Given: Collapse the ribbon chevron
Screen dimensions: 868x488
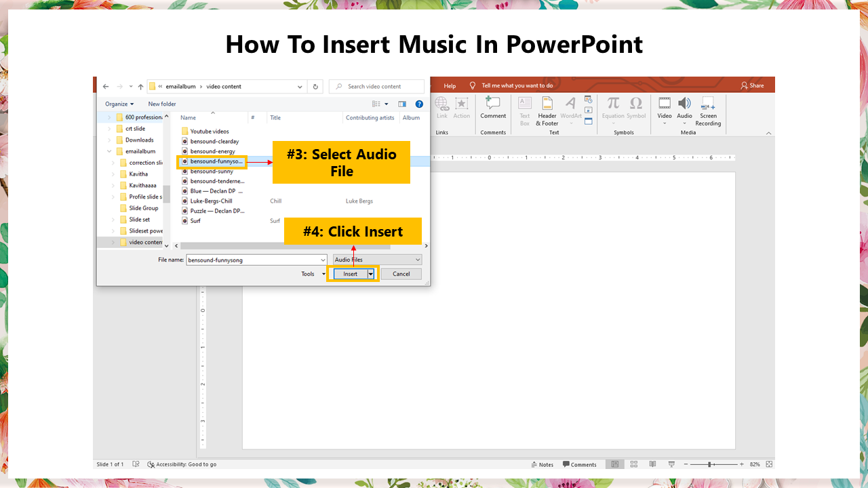Looking at the screenshot, I should click(x=768, y=132).
